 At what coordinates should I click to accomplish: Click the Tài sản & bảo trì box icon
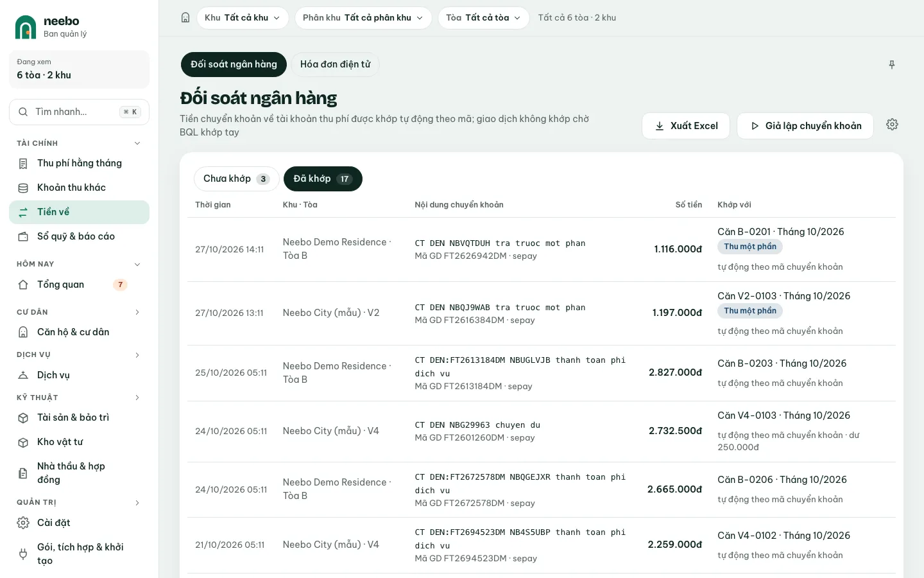[23, 418]
